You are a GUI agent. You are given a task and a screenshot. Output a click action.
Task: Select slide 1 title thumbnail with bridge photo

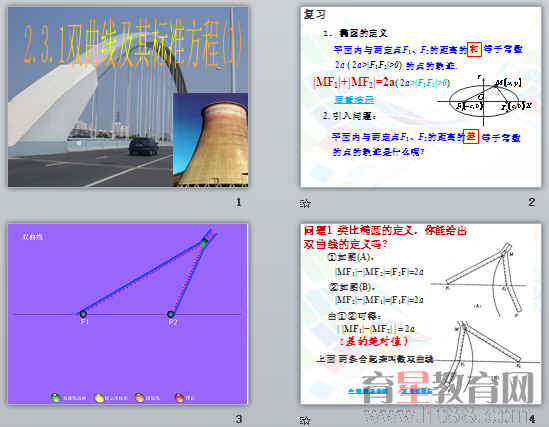(x=128, y=97)
